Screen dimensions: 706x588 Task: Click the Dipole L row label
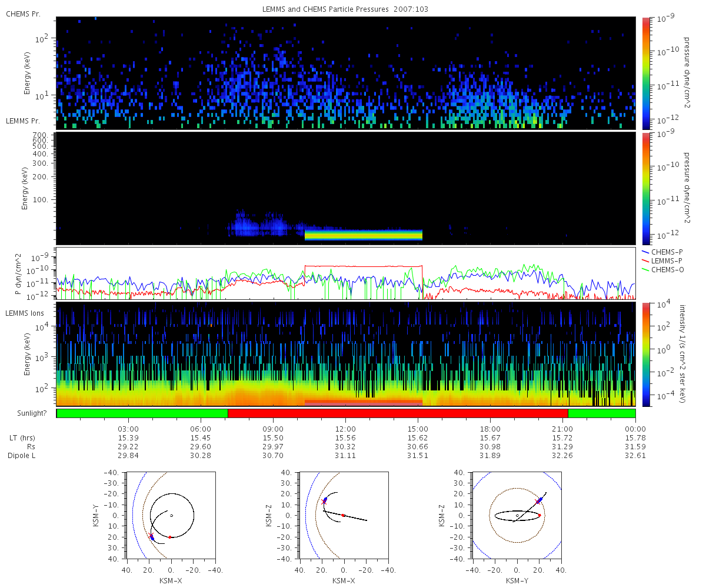21,456
